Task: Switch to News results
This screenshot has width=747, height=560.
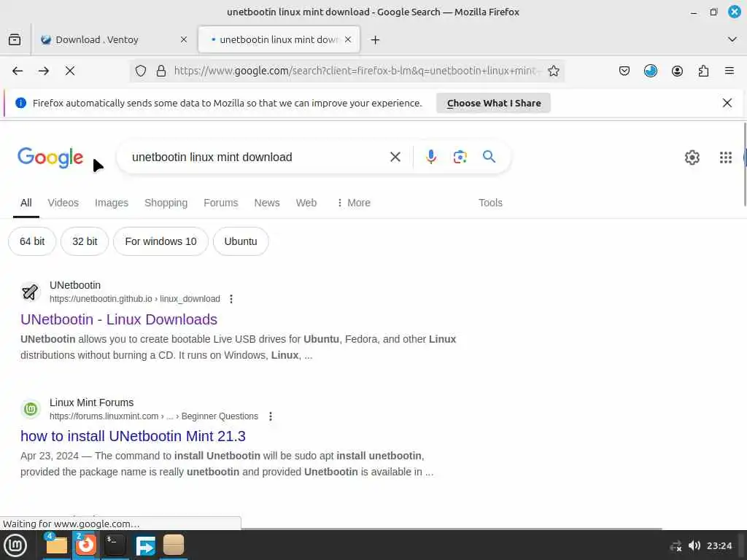Action: pos(267,203)
